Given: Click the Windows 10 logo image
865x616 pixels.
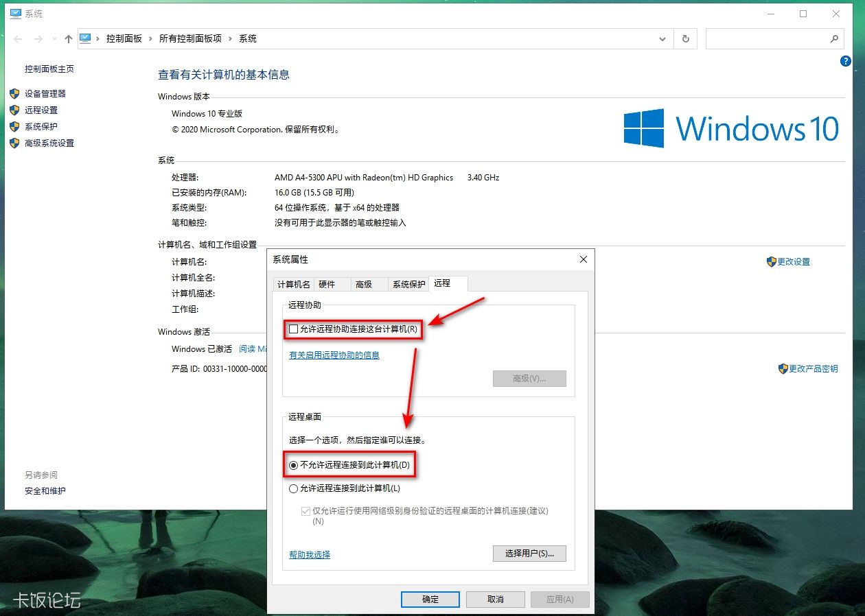Looking at the screenshot, I should [x=731, y=128].
